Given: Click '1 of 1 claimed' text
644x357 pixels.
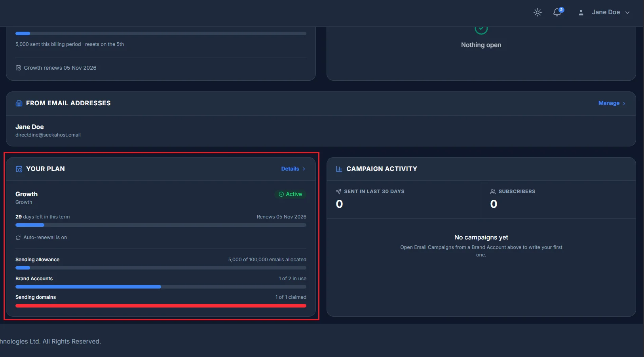Looking at the screenshot, I should [291, 297].
